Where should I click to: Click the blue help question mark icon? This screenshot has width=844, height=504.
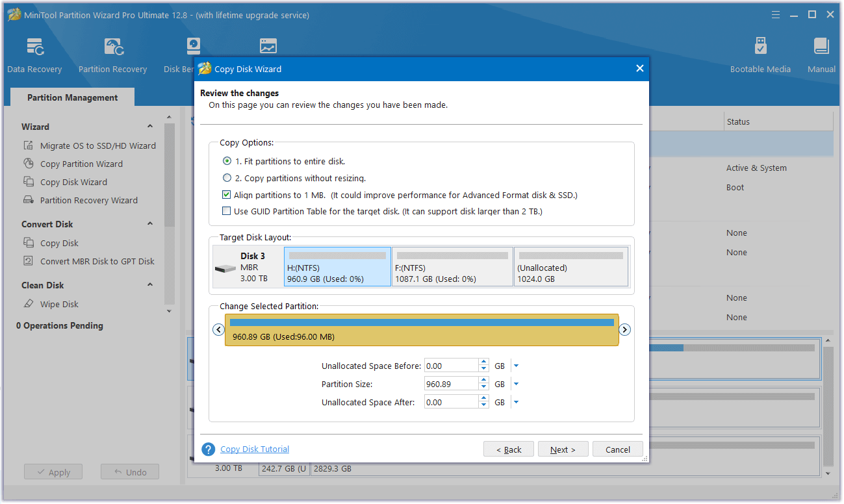pyautogui.click(x=208, y=449)
